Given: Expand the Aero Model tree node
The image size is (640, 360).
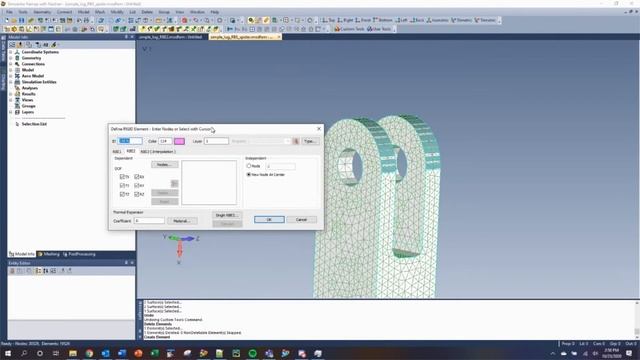Looking at the screenshot, I should pyautogui.click(x=11, y=76).
